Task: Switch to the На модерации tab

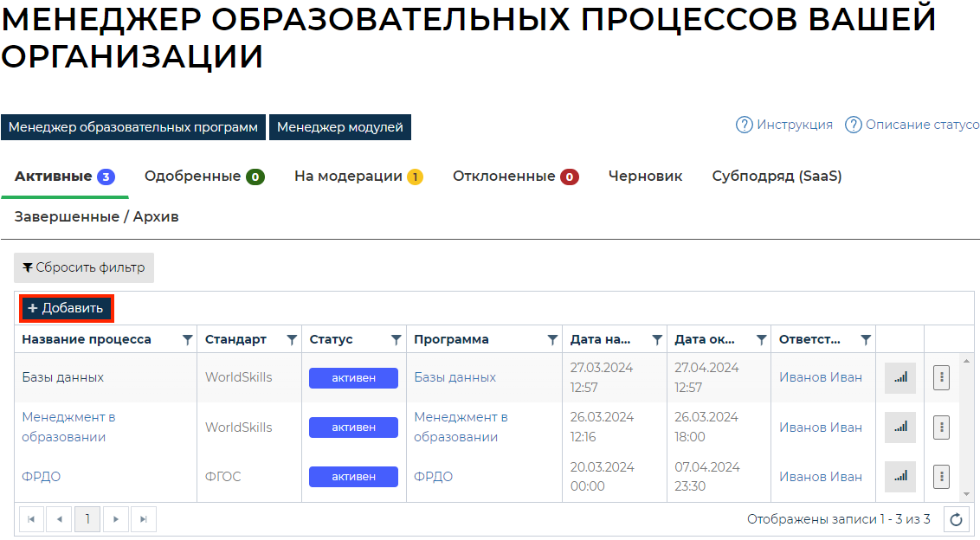Action: pos(358,177)
